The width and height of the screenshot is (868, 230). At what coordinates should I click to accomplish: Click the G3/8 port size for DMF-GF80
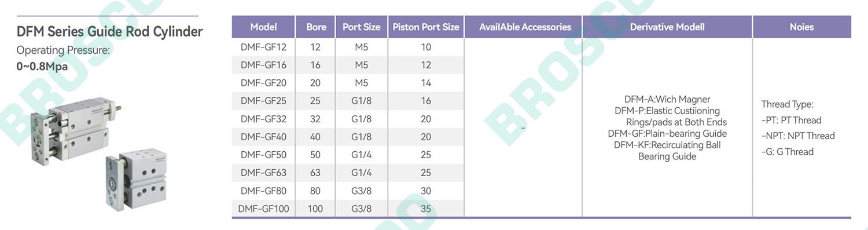362,191
